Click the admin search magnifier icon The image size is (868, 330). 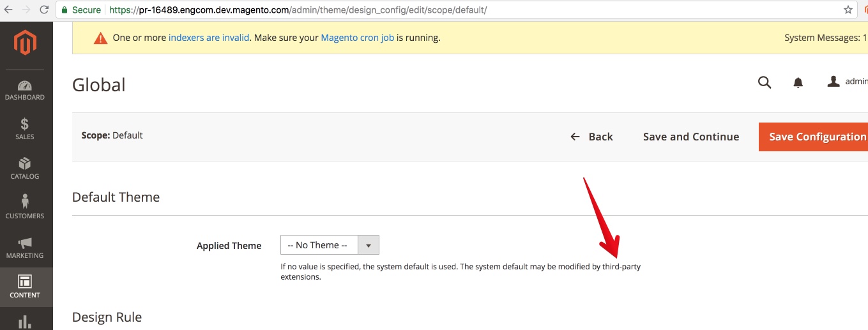pyautogui.click(x=765, y=82)
